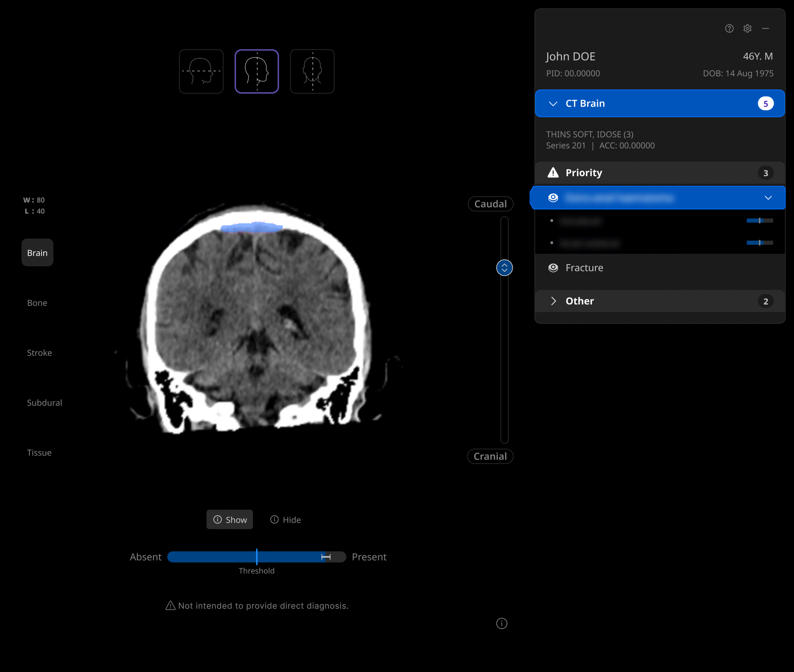The image size is (794, 672).
Task: Collapse the highlighted finding dropdown chevron
Action: point(768,198)
